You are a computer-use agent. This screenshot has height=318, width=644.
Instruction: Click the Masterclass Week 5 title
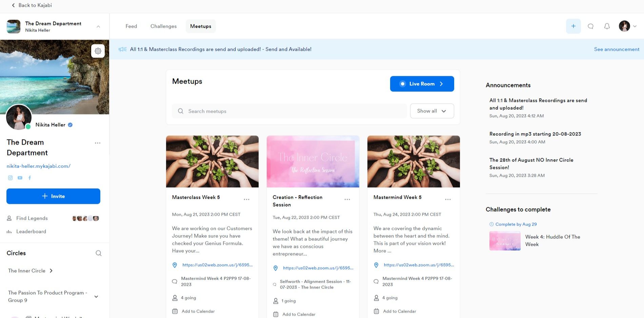coord(196,197)
